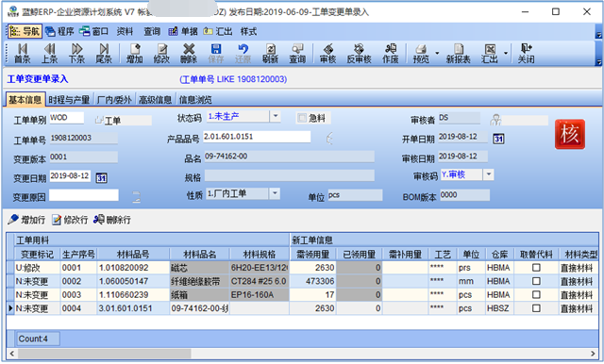The height and width of the screenshot is (364, 604).
Task: Open the 汇出 toolbar dropdown arrow
Action: pyautogui.click(x=506, y=53)
